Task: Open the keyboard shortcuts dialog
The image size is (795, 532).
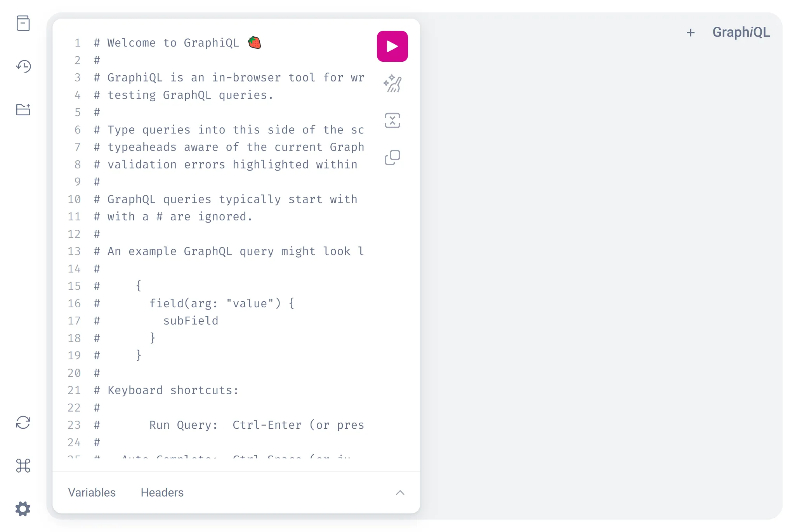Action: click(x=24, y=466)
